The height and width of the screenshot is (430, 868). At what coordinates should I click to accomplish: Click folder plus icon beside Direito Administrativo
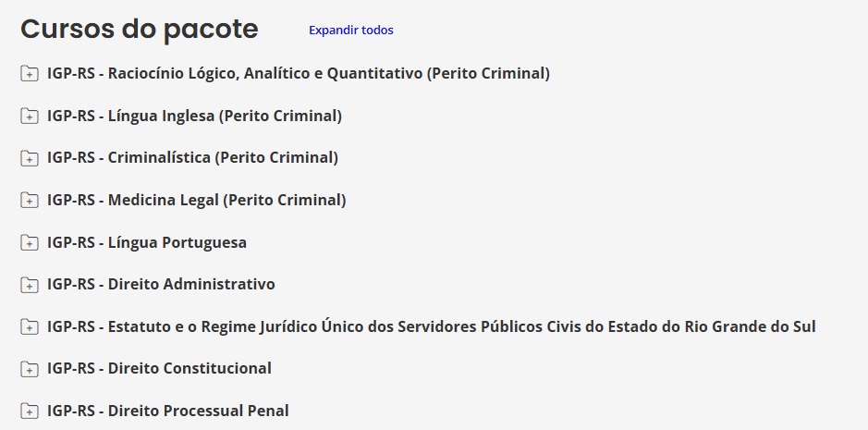point(30,285)
